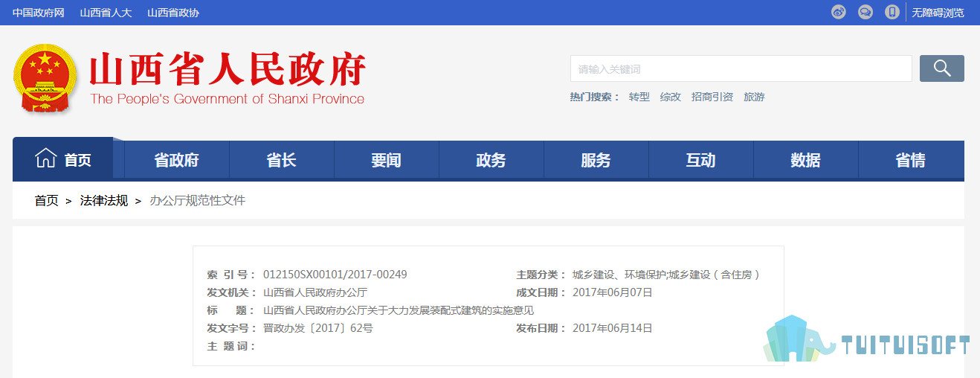Screen dimensions: 980x378
Task: Open the Weibo icon in top bar
Action: tap(839, 12)
